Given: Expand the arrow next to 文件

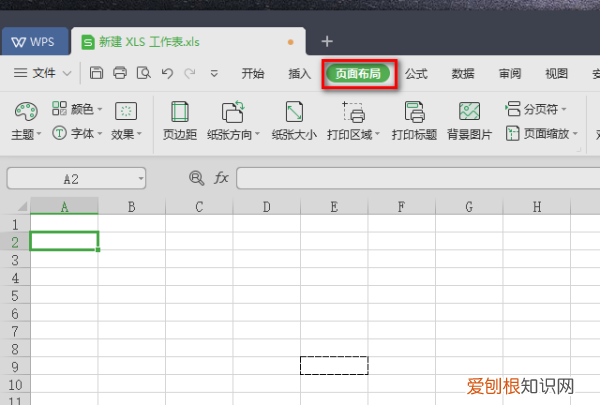Looking at the screenshot, I should (67, 73).
